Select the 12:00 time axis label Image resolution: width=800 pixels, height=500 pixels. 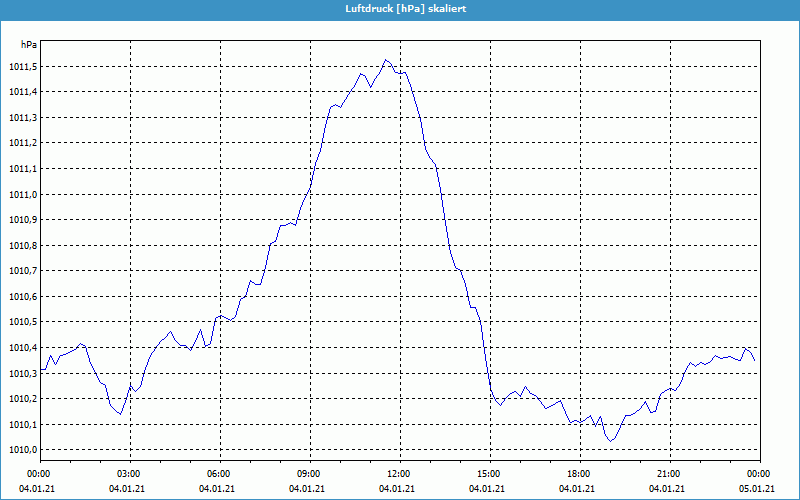pos(399,474)
